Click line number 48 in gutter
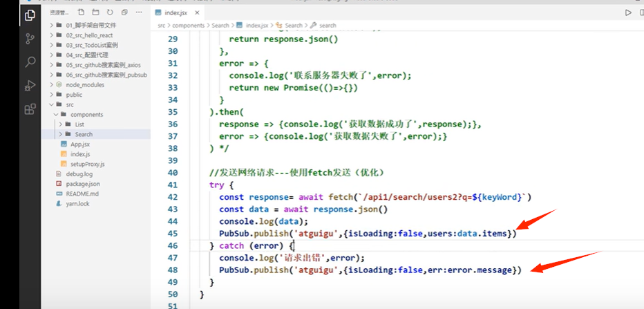Viewport: 644px width, 309px height. coord(173,270)
